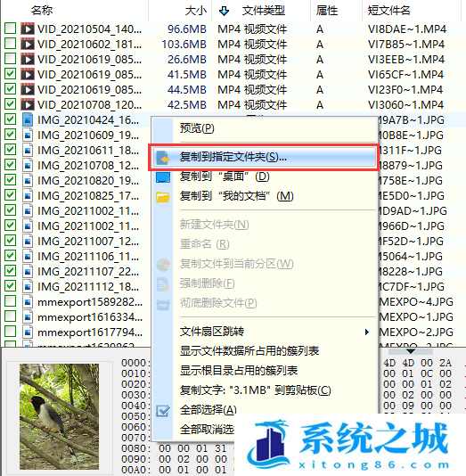Screen dimensions: 466x476
Task: Click image icon of mmexport1589282 file
Action: tap(28, 302)
